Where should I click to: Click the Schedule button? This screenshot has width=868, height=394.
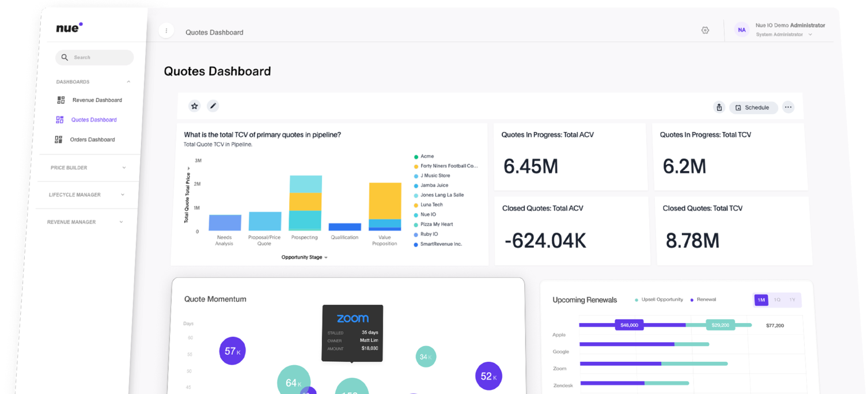coord(753,108)
